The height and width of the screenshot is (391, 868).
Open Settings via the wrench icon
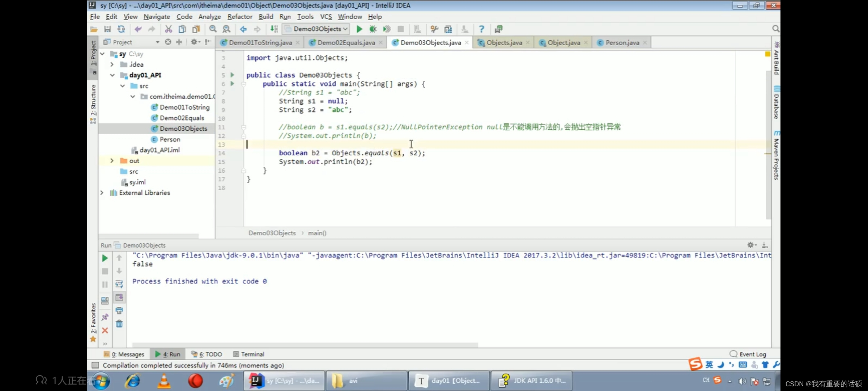434,29
